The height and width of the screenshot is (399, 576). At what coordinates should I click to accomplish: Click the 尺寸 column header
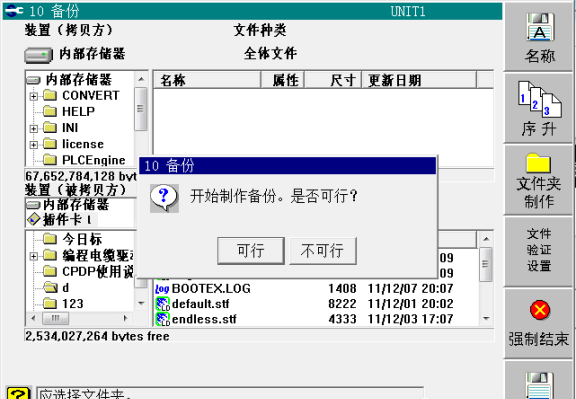click(x=333, y=80)
